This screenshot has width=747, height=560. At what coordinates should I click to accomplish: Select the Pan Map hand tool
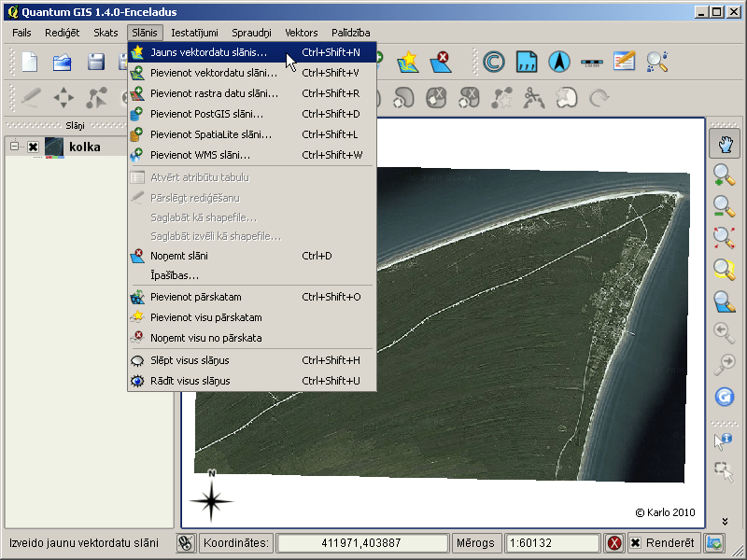(x=725, y=145)
